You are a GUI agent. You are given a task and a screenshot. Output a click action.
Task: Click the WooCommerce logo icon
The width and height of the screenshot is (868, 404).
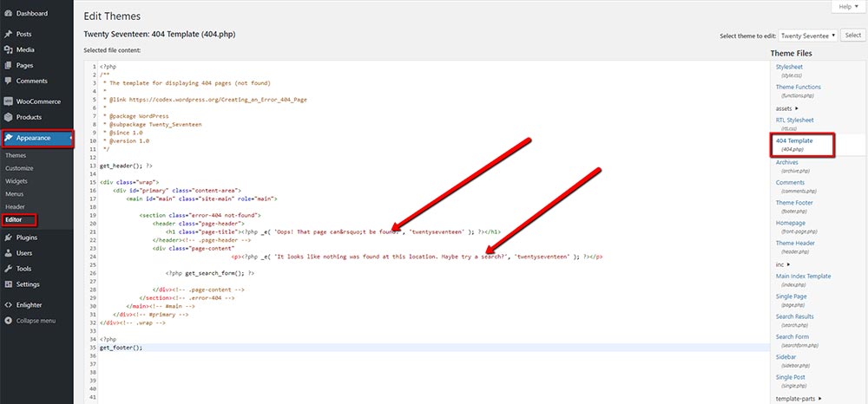click(9, 101)
